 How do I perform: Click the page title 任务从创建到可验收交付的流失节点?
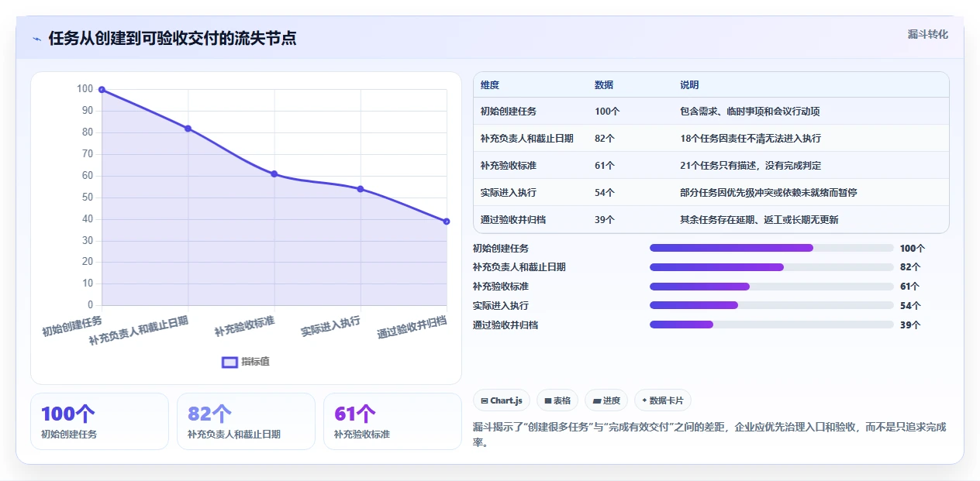click(172, 38)
